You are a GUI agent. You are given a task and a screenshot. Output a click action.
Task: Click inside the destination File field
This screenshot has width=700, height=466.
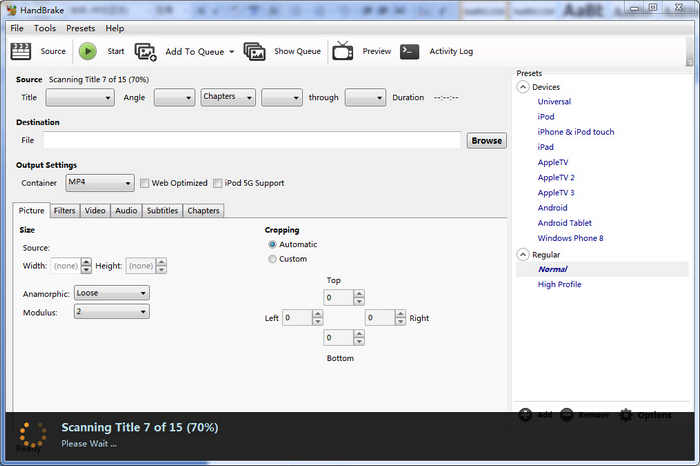coord(252,140)
